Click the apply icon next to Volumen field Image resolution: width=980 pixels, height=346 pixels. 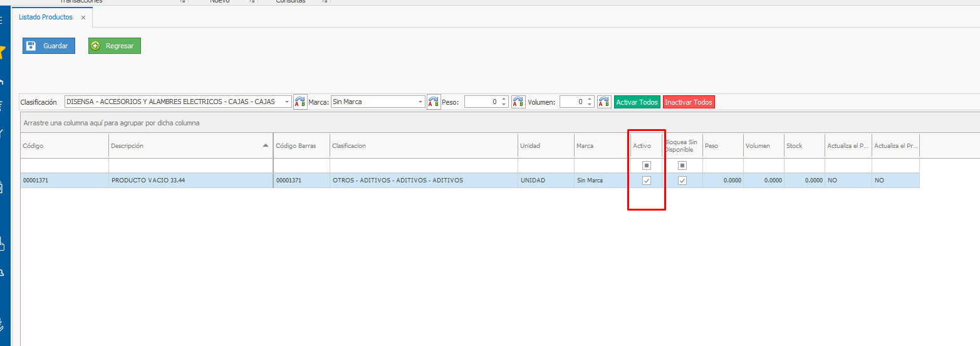[x=604, y=102]
